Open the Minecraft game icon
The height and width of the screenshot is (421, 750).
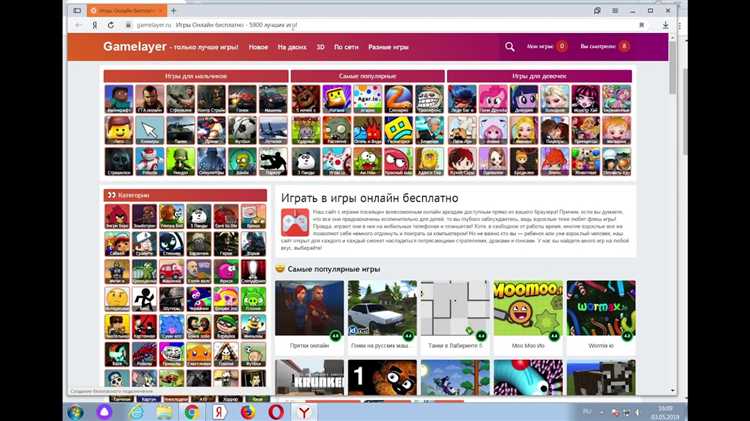(x=119, y=99)
